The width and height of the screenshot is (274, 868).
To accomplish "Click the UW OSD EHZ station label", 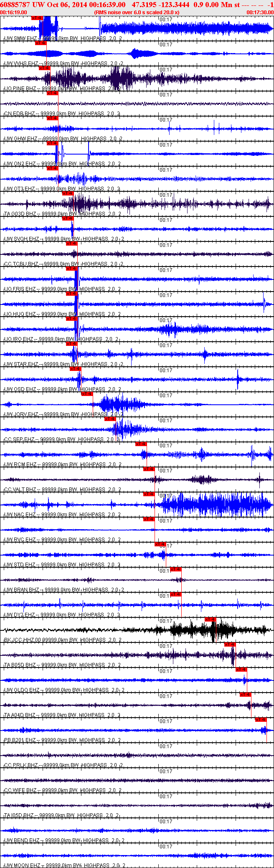I will pyautogui.click(x=62, y=389).
